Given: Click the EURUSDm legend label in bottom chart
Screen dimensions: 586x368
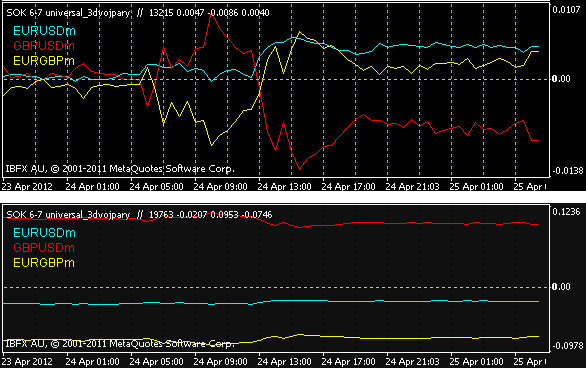Looking at the screenshot, I should (44, 233).
